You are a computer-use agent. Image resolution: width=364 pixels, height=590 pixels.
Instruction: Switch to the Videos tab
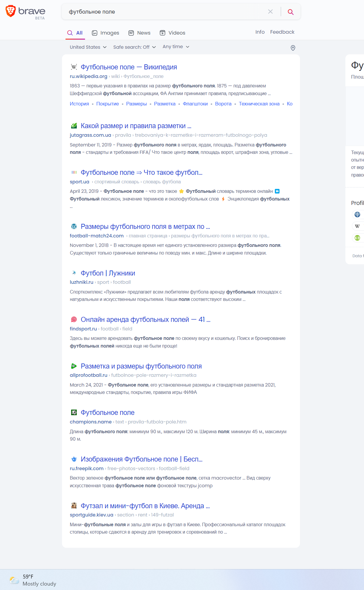tap(172, 33)
